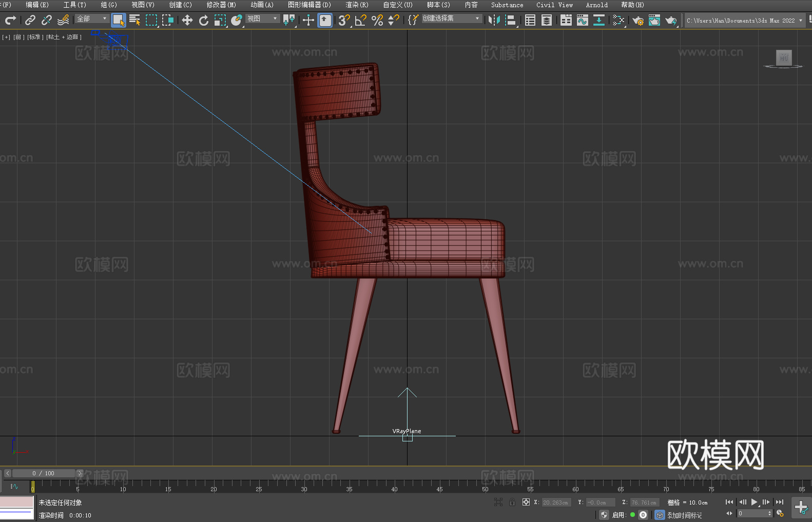Toggle Angle Snap

tap(361, 20)
